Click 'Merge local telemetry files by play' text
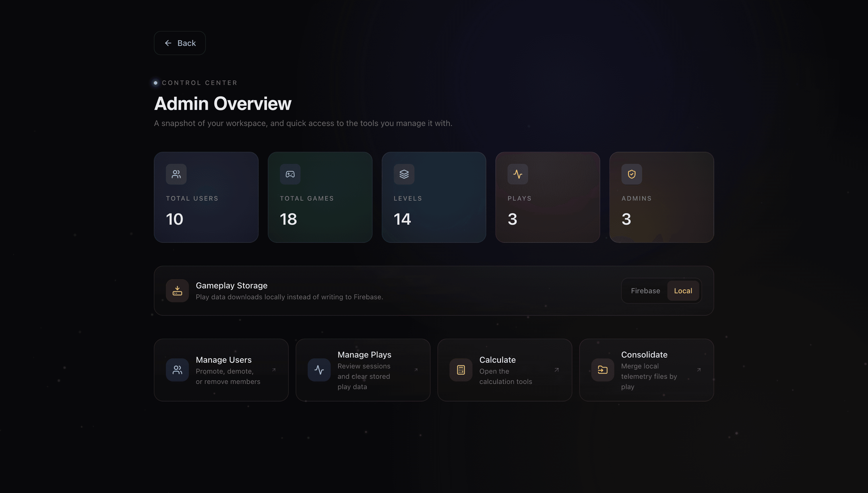Viewport: 868px width, 493px height. (649, 376)
